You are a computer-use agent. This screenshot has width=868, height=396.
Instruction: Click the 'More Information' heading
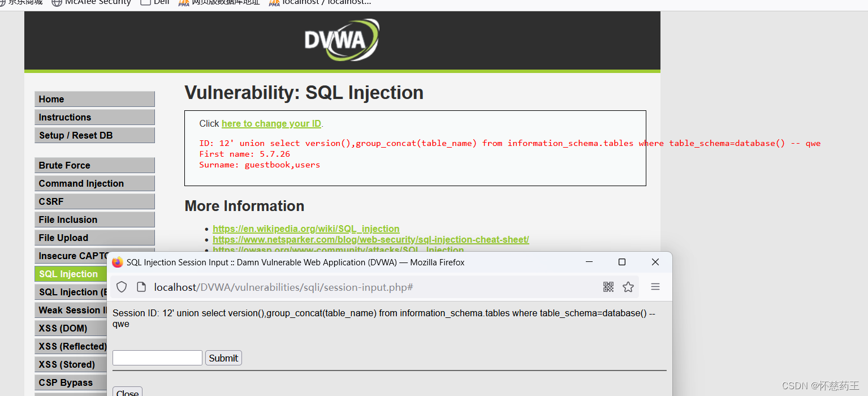(x=244, y=206)
